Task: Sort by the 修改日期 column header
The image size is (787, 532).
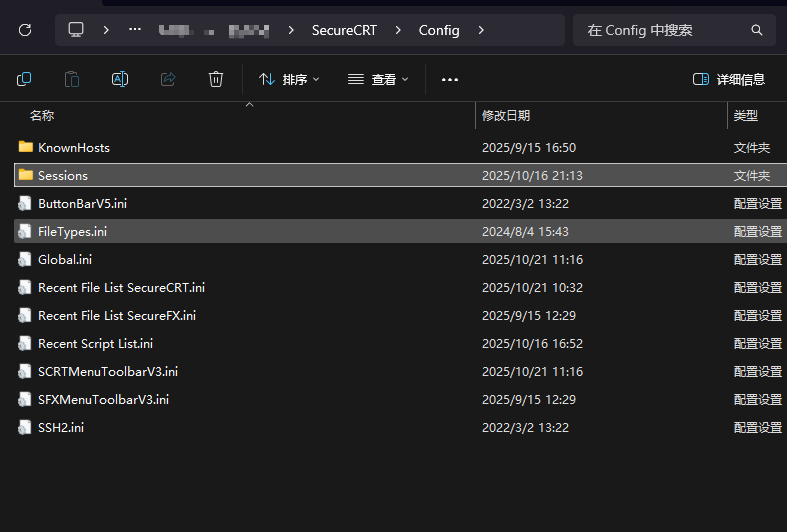Action: [506, 115]
